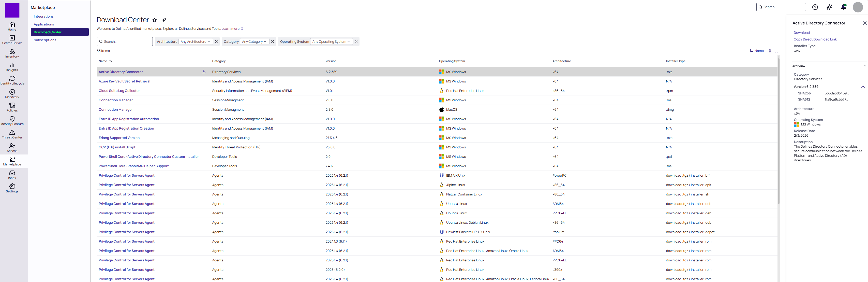The image size is (868, 282).
Task: Click Copy Direct Download Link
Action: (x=815, y=39)
